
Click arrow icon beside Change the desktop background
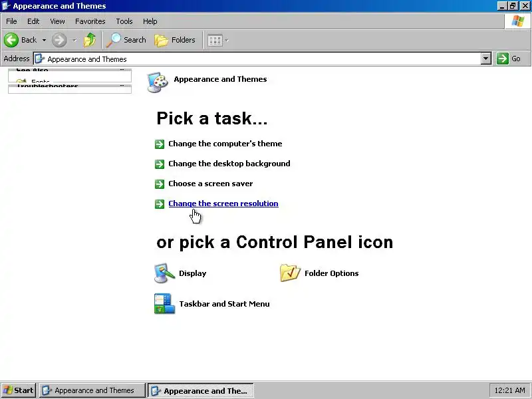coord(160,164)
